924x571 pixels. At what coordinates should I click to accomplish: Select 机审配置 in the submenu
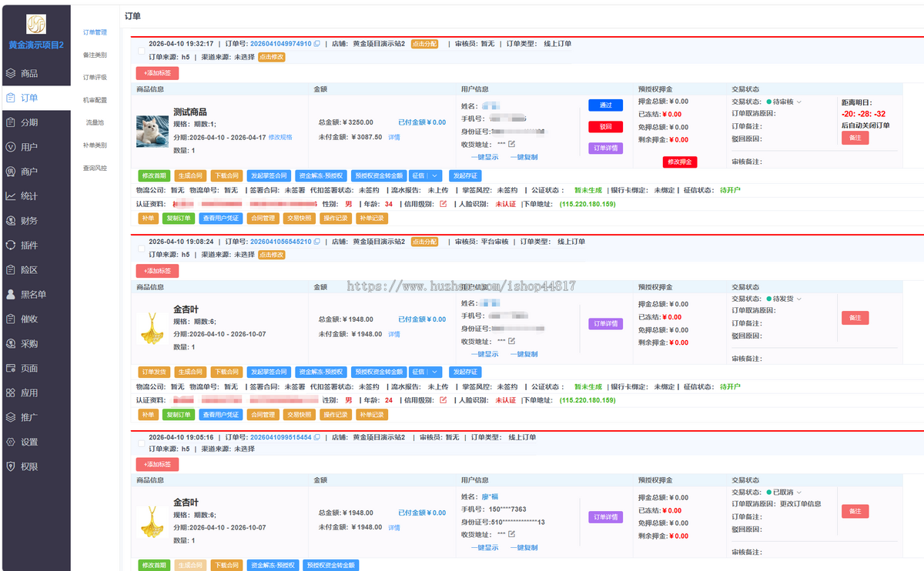[95, 100]
